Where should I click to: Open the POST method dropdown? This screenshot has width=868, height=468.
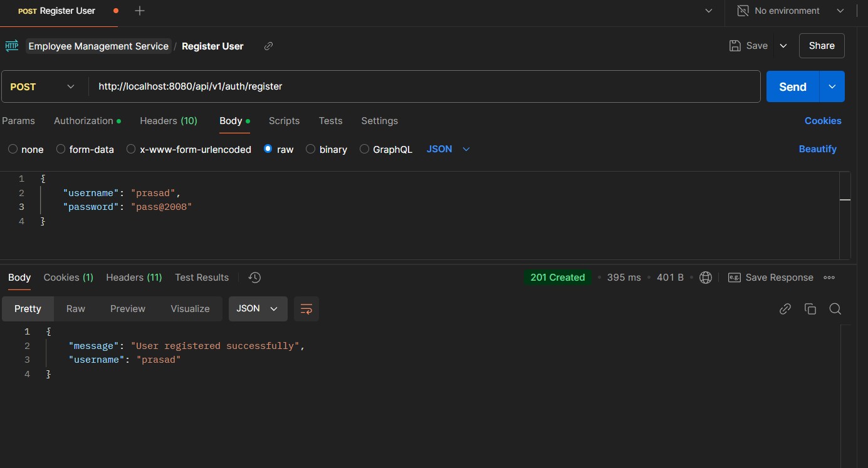[x=43, y=86]
